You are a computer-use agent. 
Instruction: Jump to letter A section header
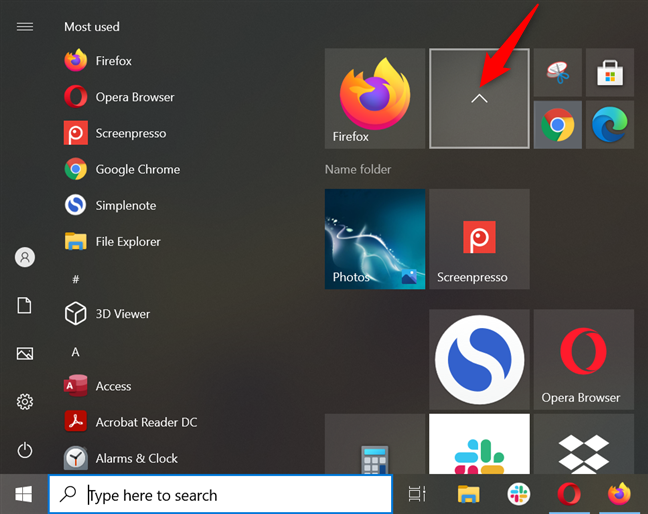click(x=75, y=352)
